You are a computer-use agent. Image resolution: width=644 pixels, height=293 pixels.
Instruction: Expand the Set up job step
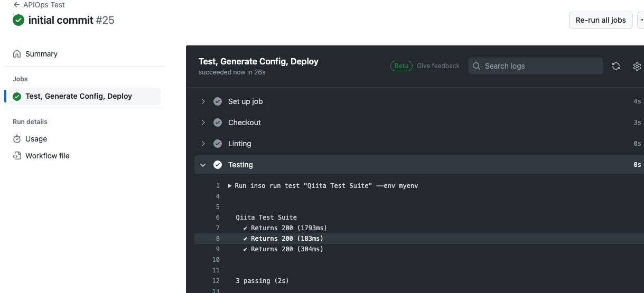pyautogui.click(x=203, y=101)
